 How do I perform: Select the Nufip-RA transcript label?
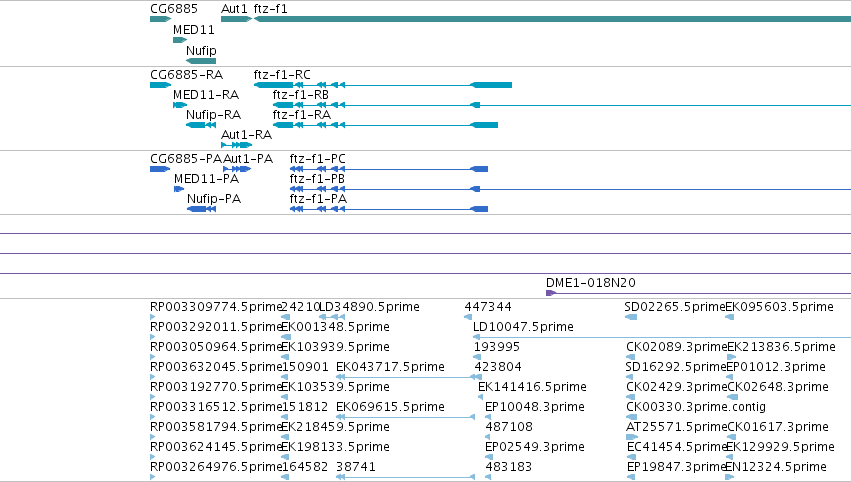pos(213,115)
